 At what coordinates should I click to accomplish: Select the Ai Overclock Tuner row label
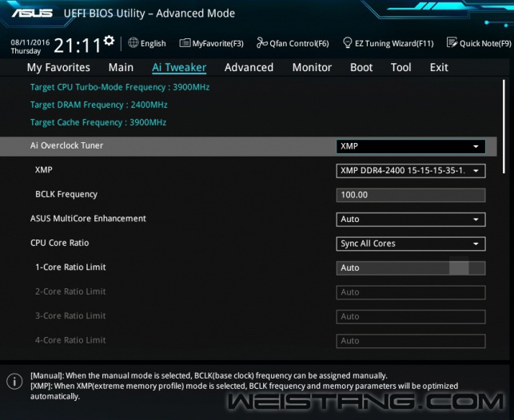pyautogui.click(x=66, y=145)
